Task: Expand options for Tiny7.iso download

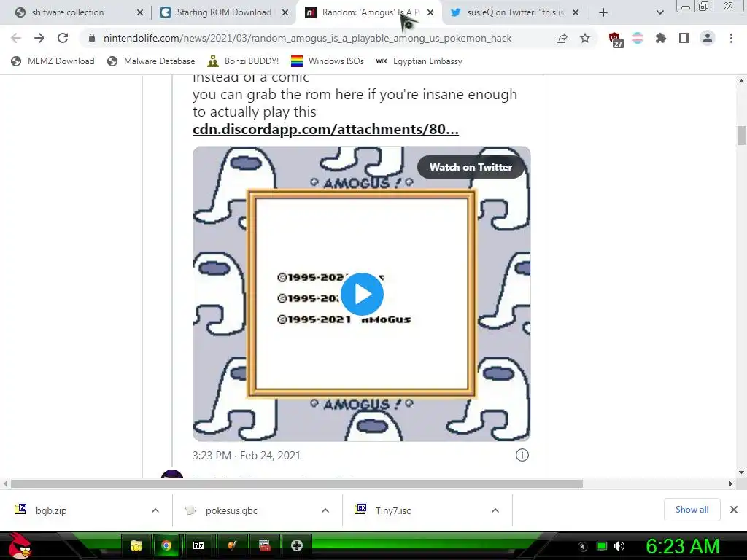Action: [x=495, y=510]
